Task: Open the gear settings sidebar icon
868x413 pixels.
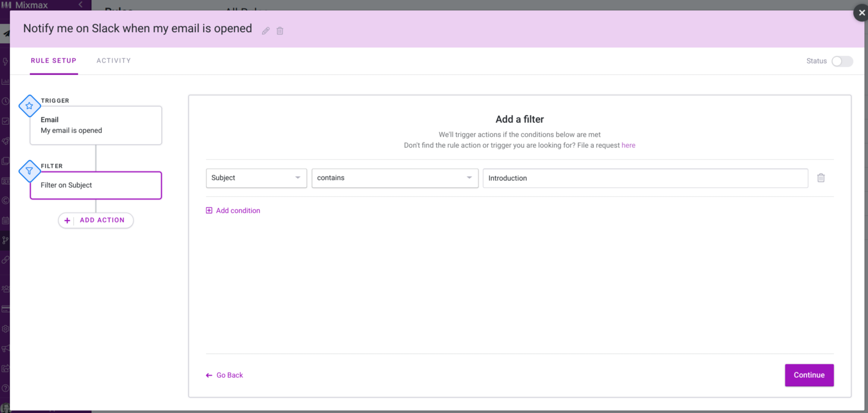Action: [x=6, y=329]
